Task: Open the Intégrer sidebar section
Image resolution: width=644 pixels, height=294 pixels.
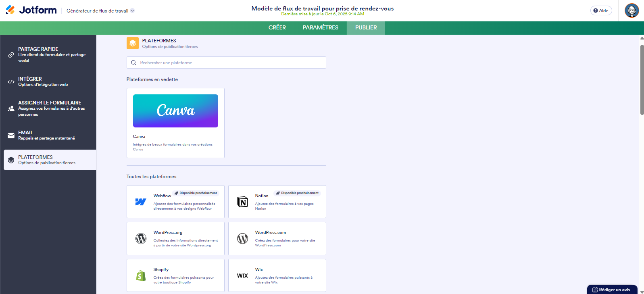Action: 50,82
